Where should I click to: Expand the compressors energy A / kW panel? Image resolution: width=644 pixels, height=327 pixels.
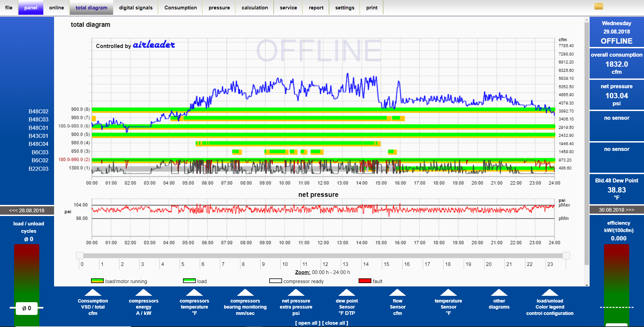(144, 292)
